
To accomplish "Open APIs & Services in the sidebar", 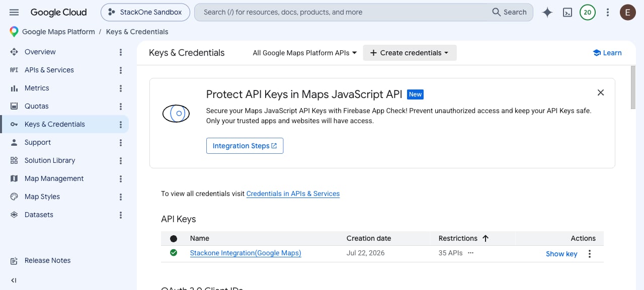I will click(49, 70).
